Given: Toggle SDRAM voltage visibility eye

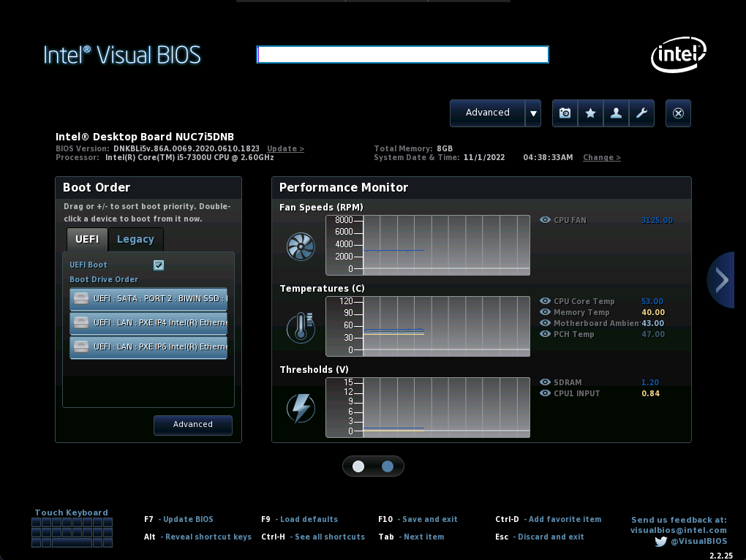Looking at the screenshot, I should click(545, 382).
